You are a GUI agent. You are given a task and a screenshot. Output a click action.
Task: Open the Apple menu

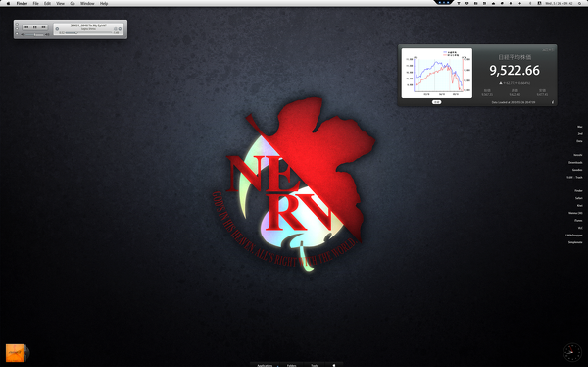pos(8,3)
